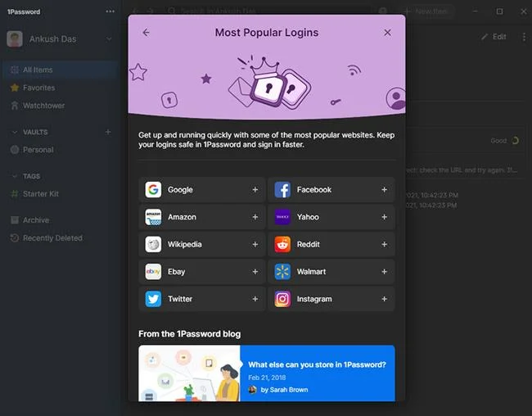Click the New Item button
The image size is (532, 416).
pos(426,11)
